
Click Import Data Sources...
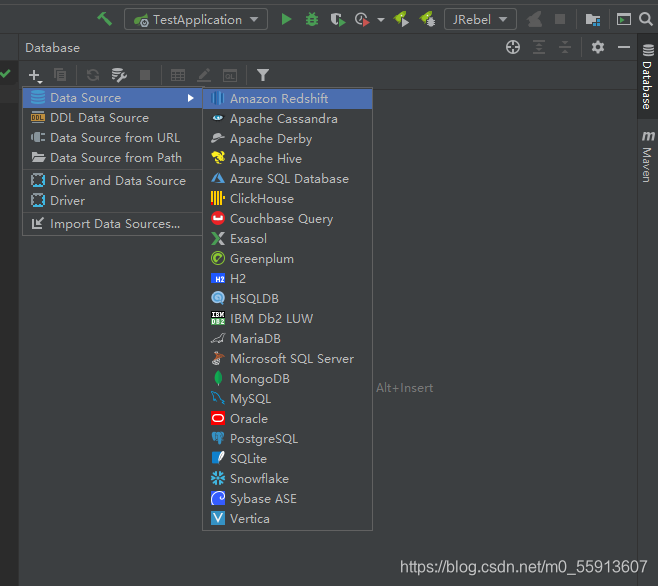[x=112, y=224]
